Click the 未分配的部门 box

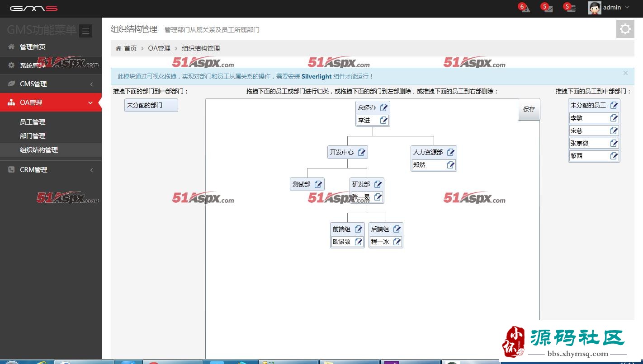click(x=151, y=105)
